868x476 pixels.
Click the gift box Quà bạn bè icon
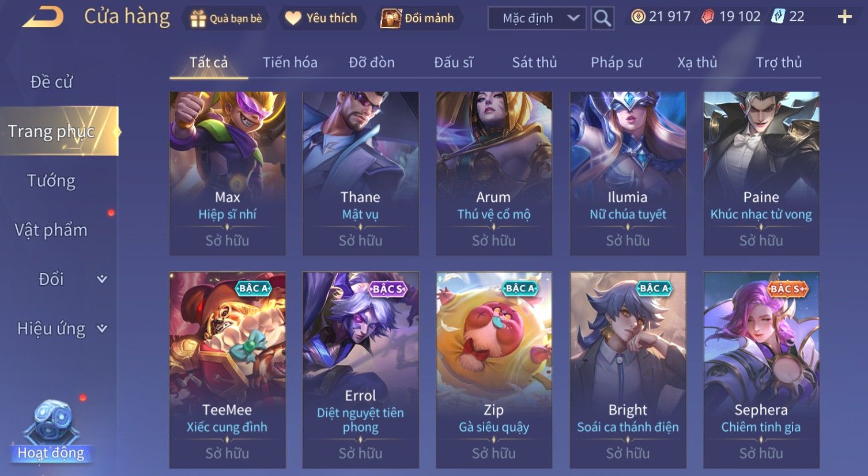tap(198, 19)
